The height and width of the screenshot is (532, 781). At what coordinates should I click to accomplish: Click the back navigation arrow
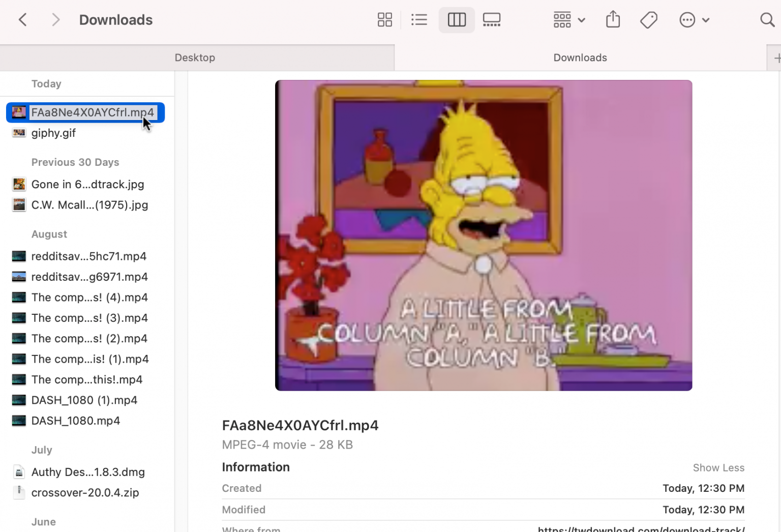tap(23, 19)
